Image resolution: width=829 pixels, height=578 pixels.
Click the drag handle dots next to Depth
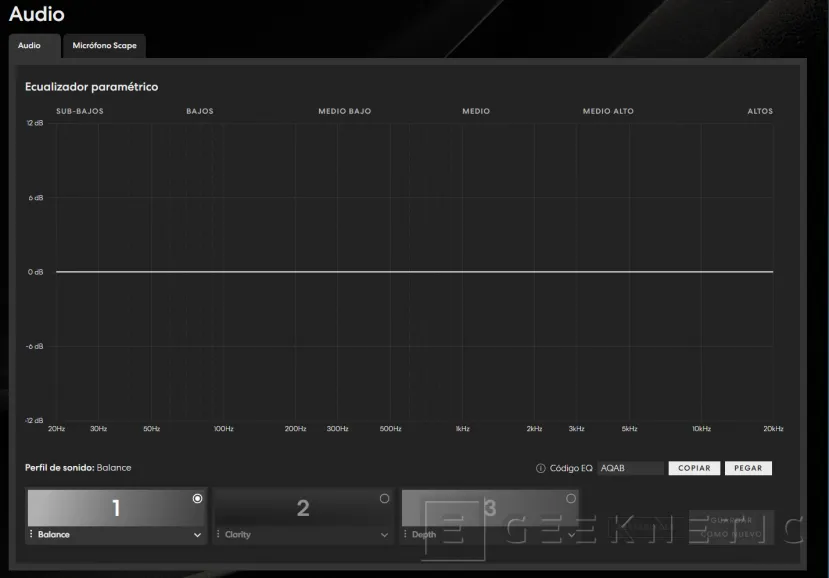coord(406,535)
